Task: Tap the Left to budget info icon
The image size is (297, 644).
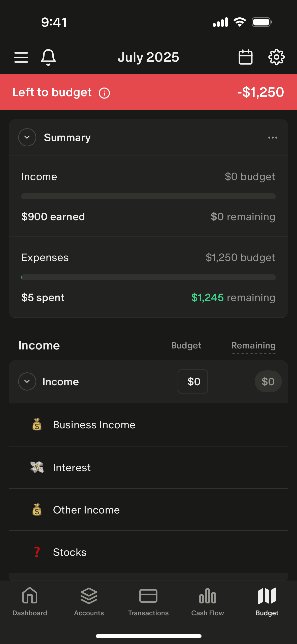Action: 104,93
